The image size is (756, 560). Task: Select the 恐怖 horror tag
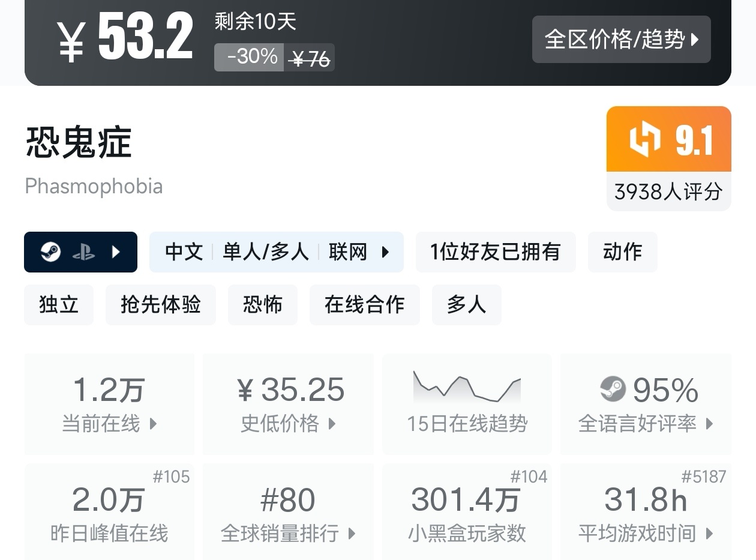[x=262, y=305]
